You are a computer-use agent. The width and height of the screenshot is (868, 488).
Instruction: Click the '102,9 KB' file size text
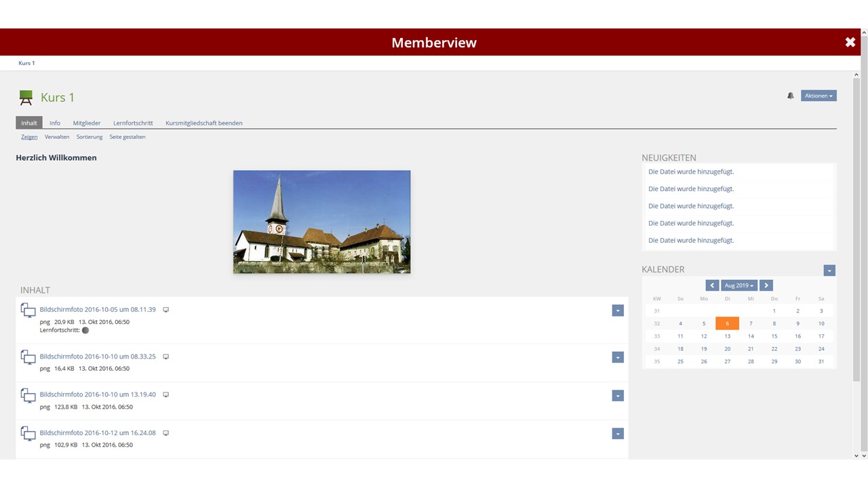tap(66, 445)
